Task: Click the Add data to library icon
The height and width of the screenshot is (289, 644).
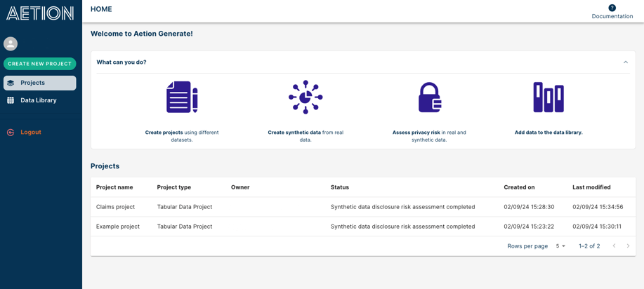Action: tap(548, 97)
